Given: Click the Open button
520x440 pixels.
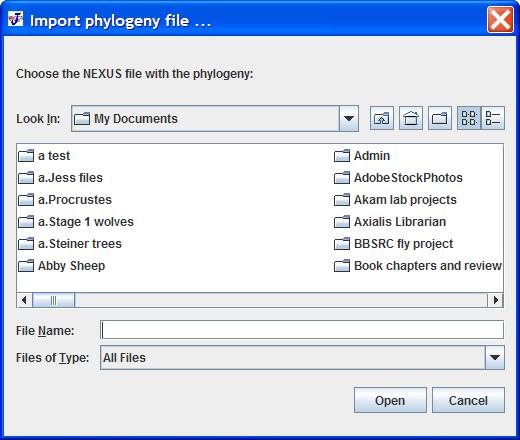Looking at the screenshot, I should (x=390, y=400).
